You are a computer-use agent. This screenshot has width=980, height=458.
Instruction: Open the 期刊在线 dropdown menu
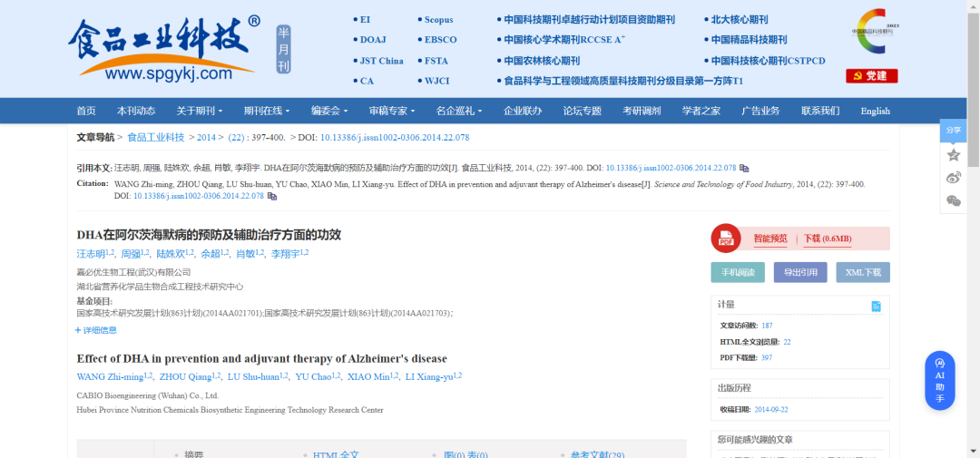click(267, 112)
